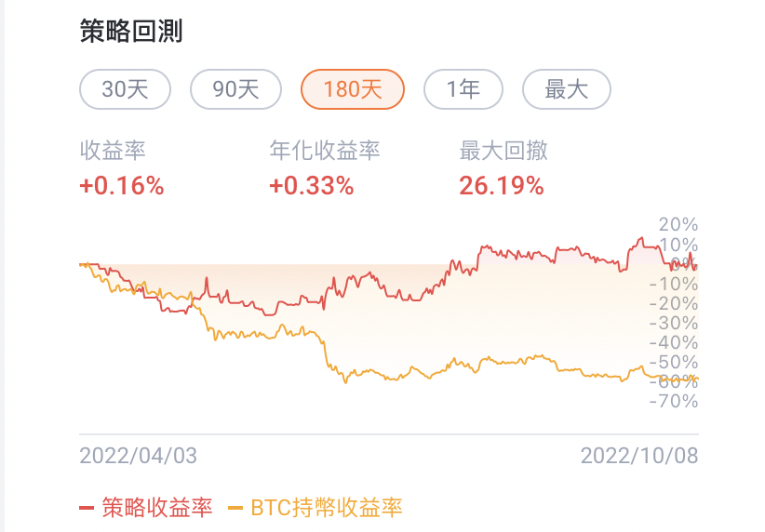Click the 最大回撤 label
This screenshot has width=765, height=532.
click(503, 151)
